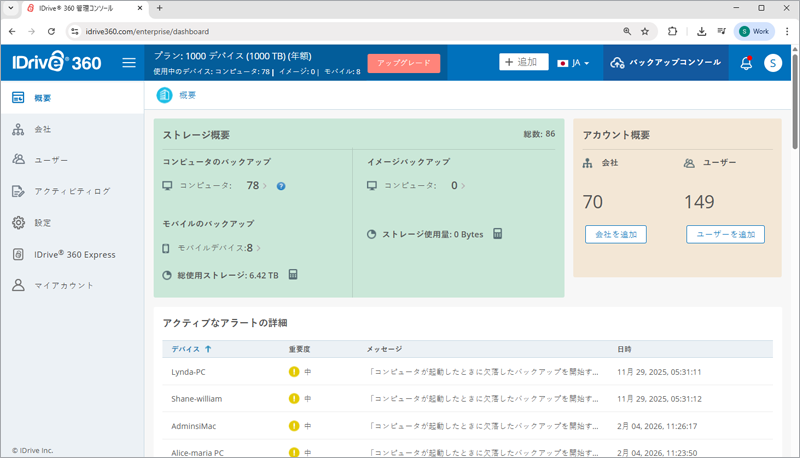Click the hamburger menu icon in header
The height and width of the screenshot is (458, 800).
click(x=129, y=63)
